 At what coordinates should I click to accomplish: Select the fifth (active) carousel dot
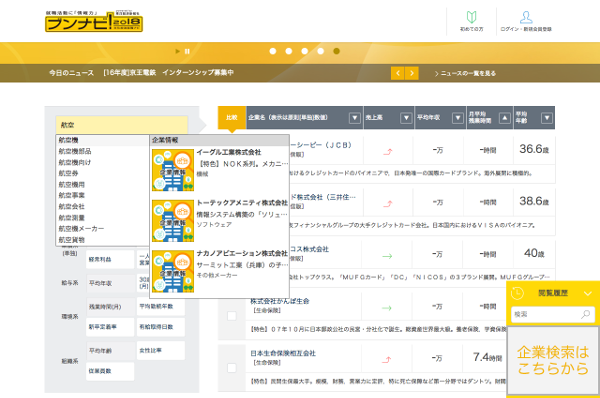(336, 51)
